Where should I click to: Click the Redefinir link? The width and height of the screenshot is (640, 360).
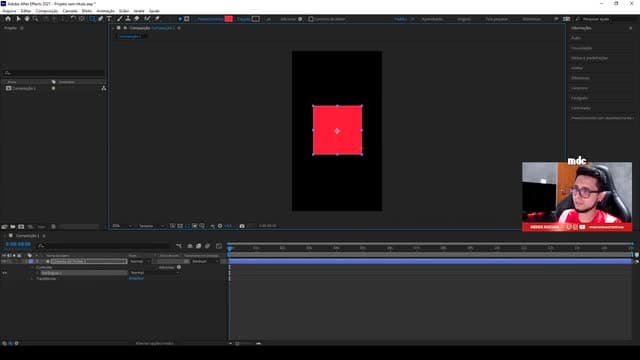[136, 278]
